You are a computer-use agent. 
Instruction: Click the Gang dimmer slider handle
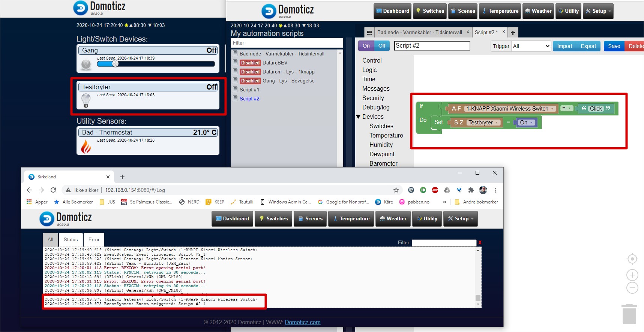tap(115, 64)
